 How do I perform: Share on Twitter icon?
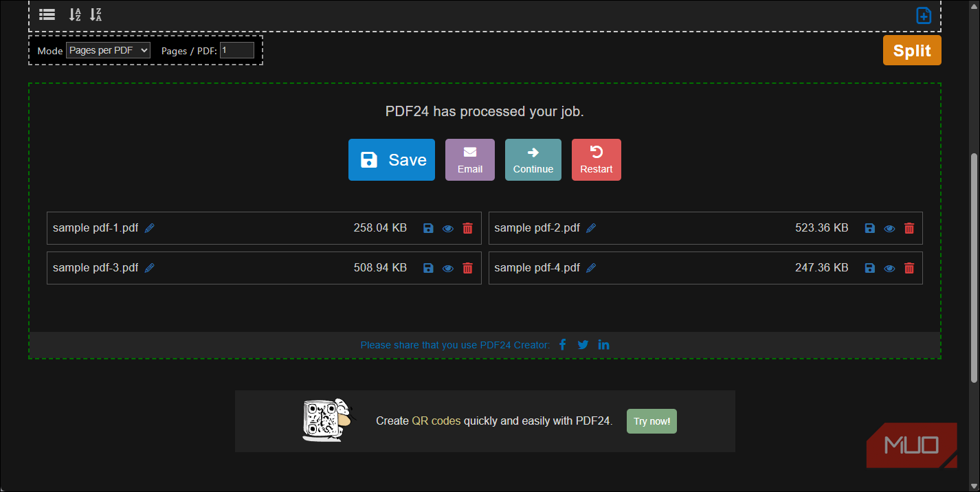click(583, 345)
